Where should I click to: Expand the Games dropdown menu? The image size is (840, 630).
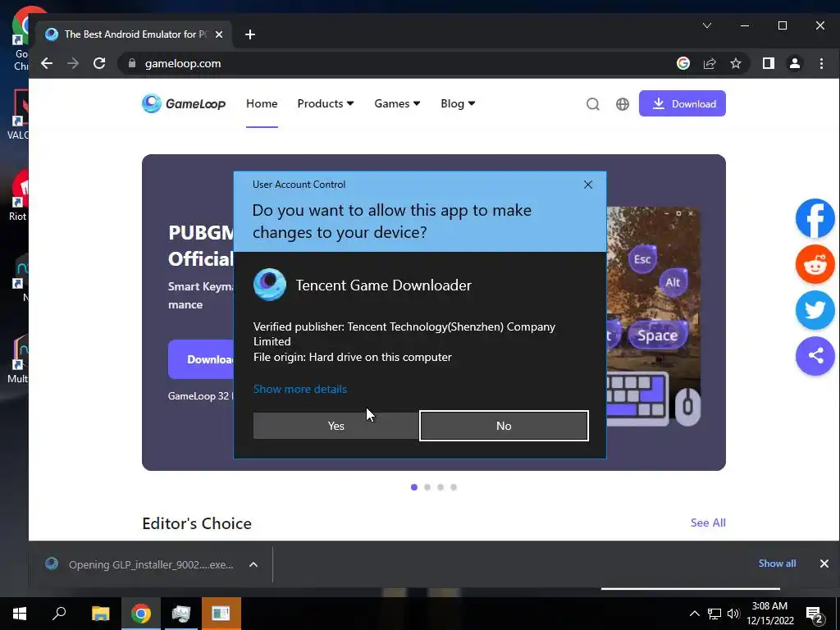pos(397,103)
